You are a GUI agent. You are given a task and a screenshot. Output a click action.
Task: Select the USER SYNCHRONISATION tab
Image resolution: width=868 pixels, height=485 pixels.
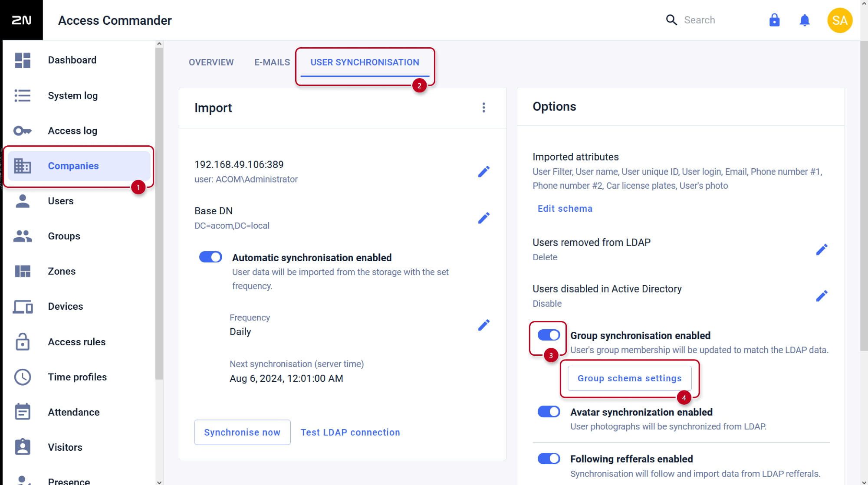click(x=365, y=62)
